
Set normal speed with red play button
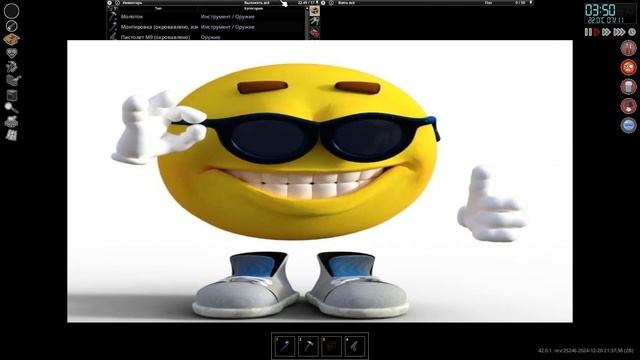(x=597, y=32)
